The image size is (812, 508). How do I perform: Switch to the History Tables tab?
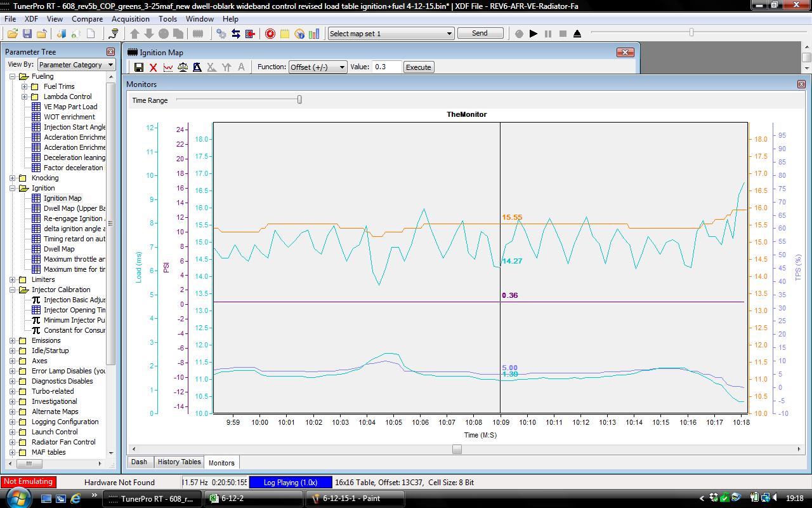coord(179,462)
